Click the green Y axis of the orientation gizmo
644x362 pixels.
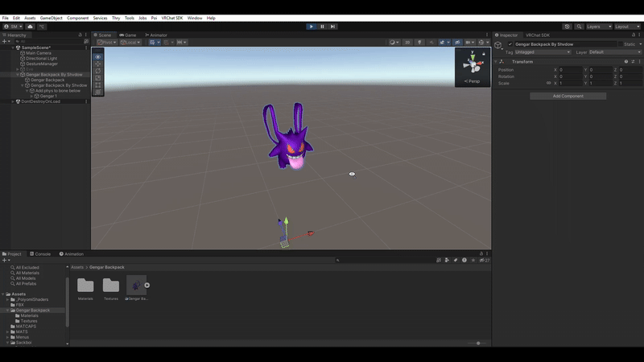click(473, 56)
